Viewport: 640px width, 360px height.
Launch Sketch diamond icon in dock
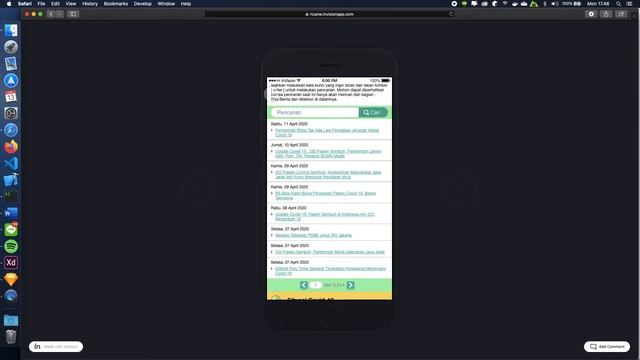pos(11,280)
